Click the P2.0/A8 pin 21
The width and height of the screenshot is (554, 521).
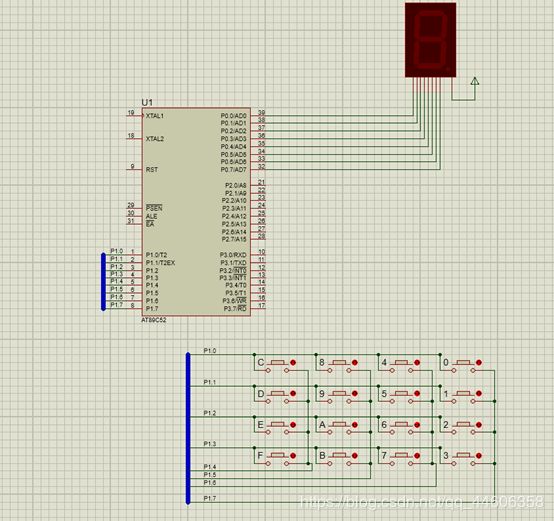[258, 185]
